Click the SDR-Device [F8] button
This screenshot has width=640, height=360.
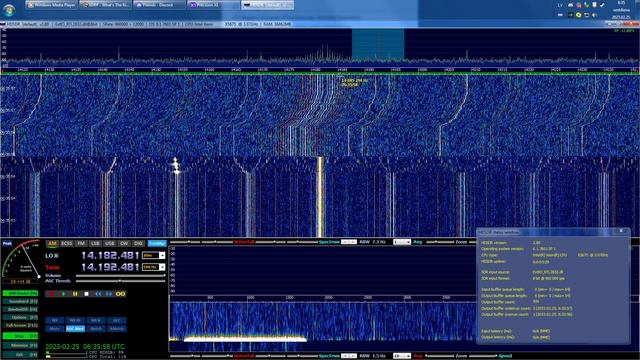point(20,293)
